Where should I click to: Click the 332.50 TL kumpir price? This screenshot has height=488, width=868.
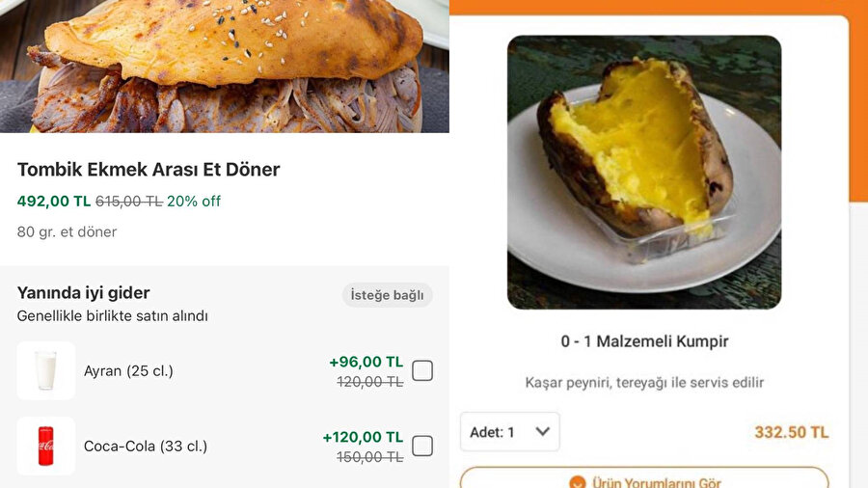point(791,432)
